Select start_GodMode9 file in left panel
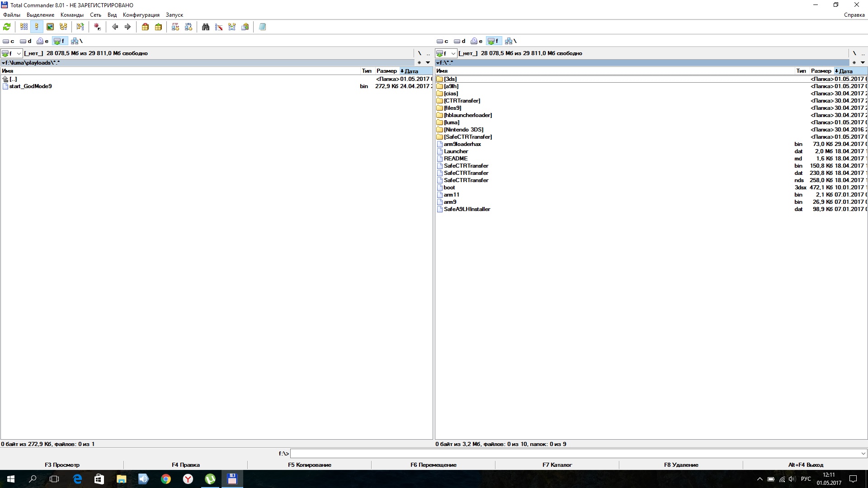The height and width of the screenshot is (488, 868). [x=216, y=86]
